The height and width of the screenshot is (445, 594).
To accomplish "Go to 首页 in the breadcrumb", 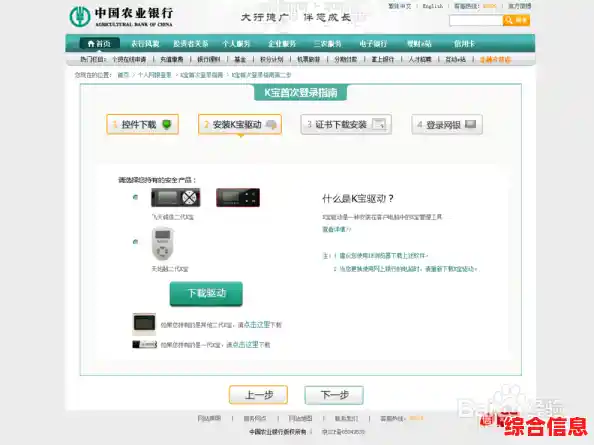I will 123,75.
